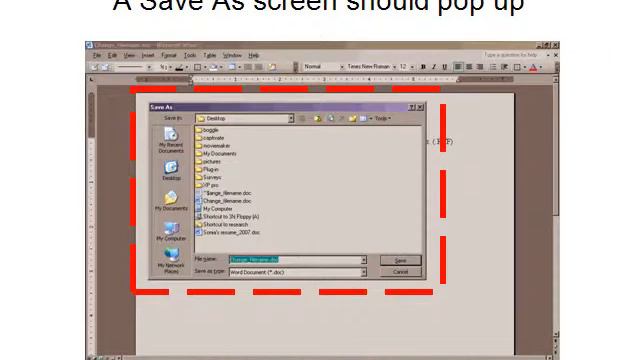Screen dimensions: 640x360
Task: Open the Insert menu
Action: point(148,56)
